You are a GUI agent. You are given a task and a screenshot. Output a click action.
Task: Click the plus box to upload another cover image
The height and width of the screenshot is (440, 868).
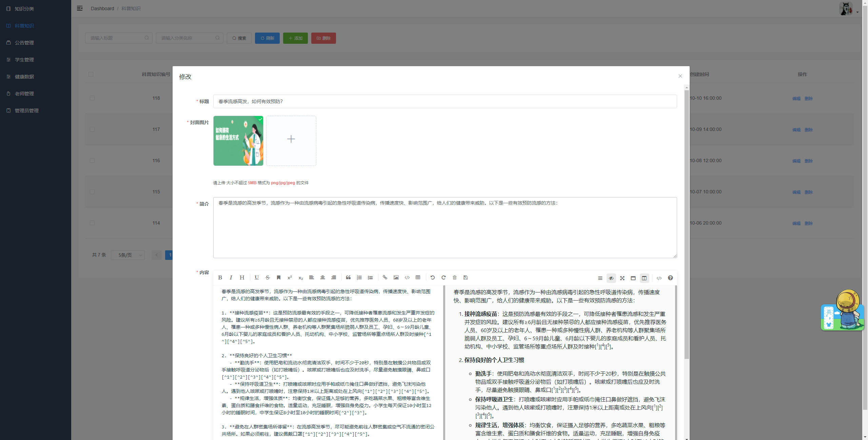[291, 141]
